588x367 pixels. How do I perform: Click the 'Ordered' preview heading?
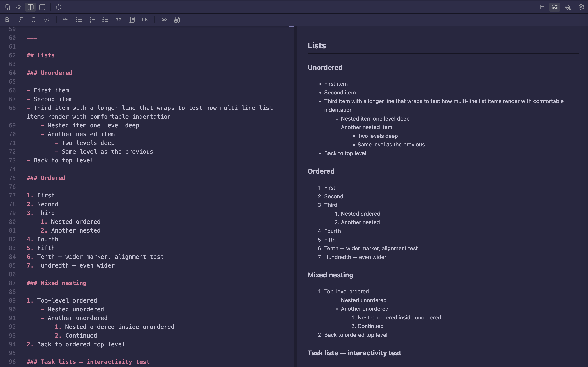point(321,171)
